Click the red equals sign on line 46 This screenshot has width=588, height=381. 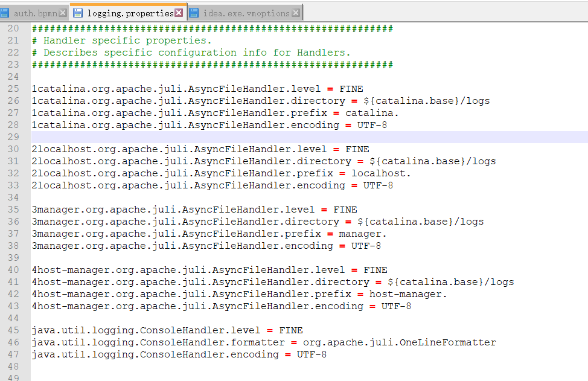294,343
